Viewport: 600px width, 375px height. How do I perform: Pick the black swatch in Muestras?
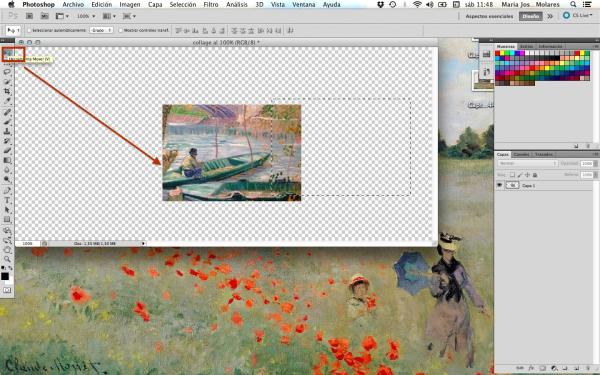click(558, 59)
